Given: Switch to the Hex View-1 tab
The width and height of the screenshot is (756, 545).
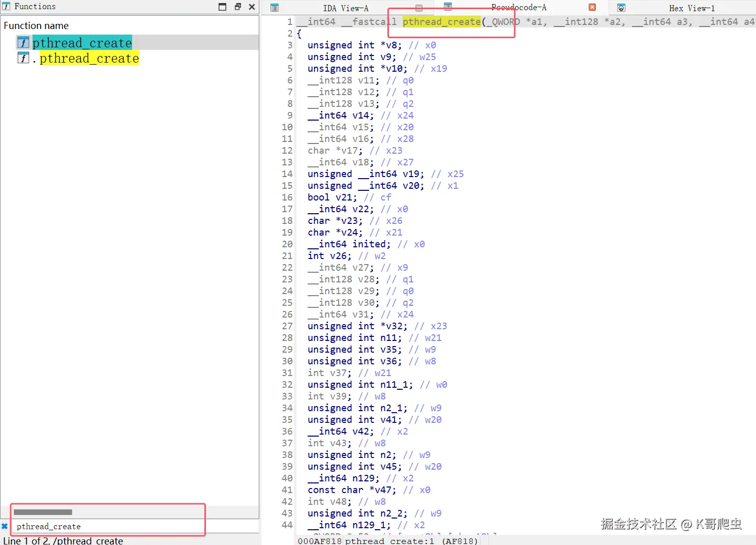Looking at the screenshot, I should [x=692, y=8].
